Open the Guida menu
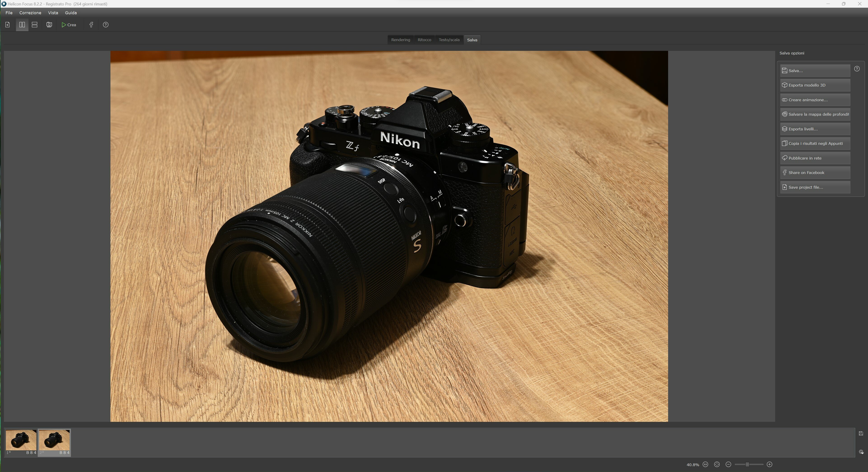Viewport: 868px width, 472px height. click(x=71, y=13)
